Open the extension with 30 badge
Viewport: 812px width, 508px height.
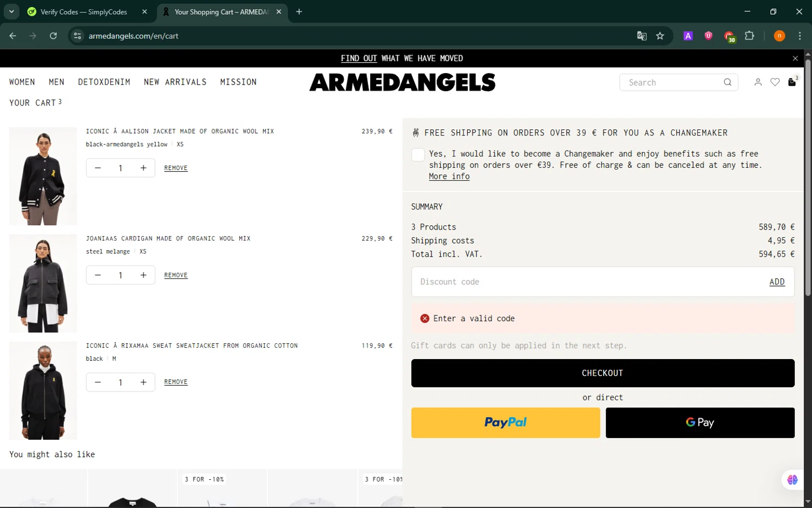click(x=729, y=36)
